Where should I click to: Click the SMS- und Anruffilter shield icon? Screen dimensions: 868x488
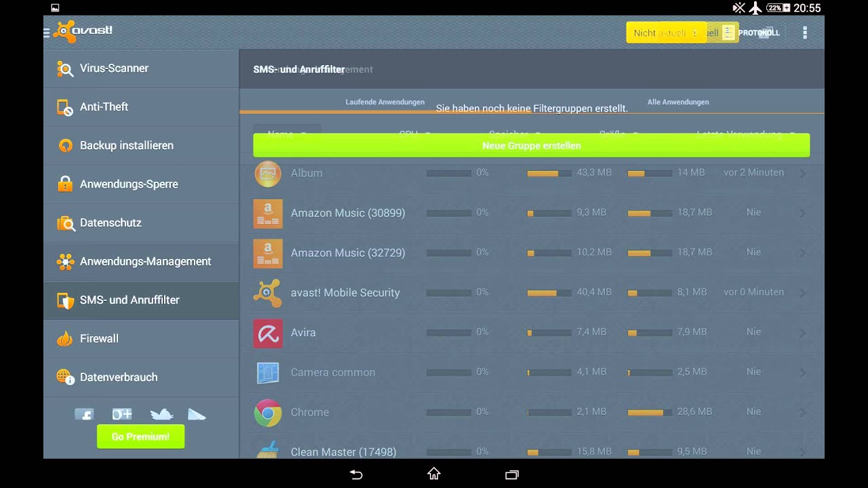point(65,300)
